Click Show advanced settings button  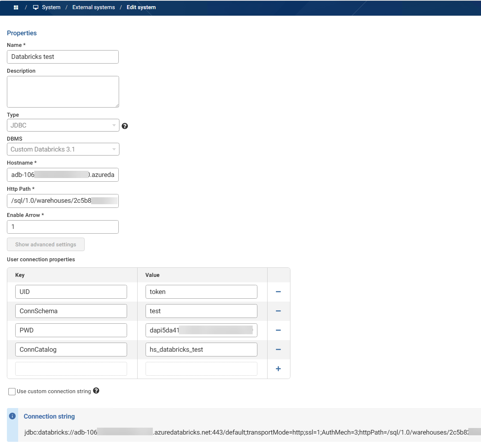coord(46,245)
